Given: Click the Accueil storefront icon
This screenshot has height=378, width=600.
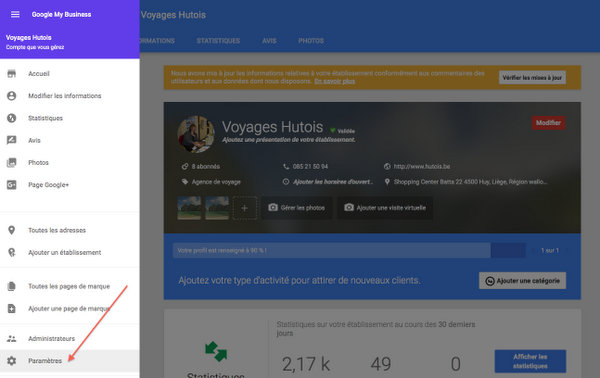Looking at the screenshot, I should pyautogui.click(x=11, y=73).
